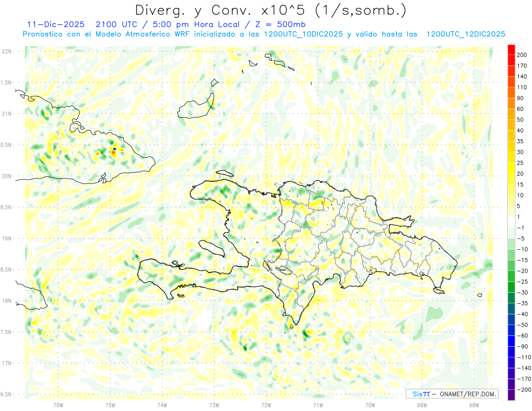Click the '19N' latitude label
The image size is (532, 411).
click(7, 238)
